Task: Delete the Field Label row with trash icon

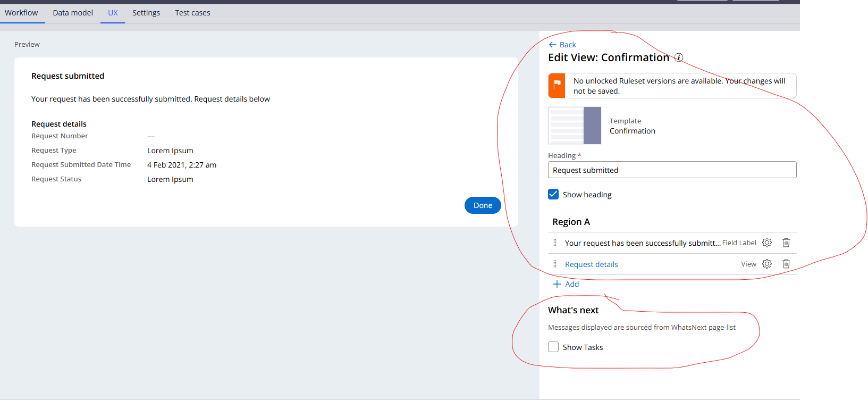Action: click(786, 243)
